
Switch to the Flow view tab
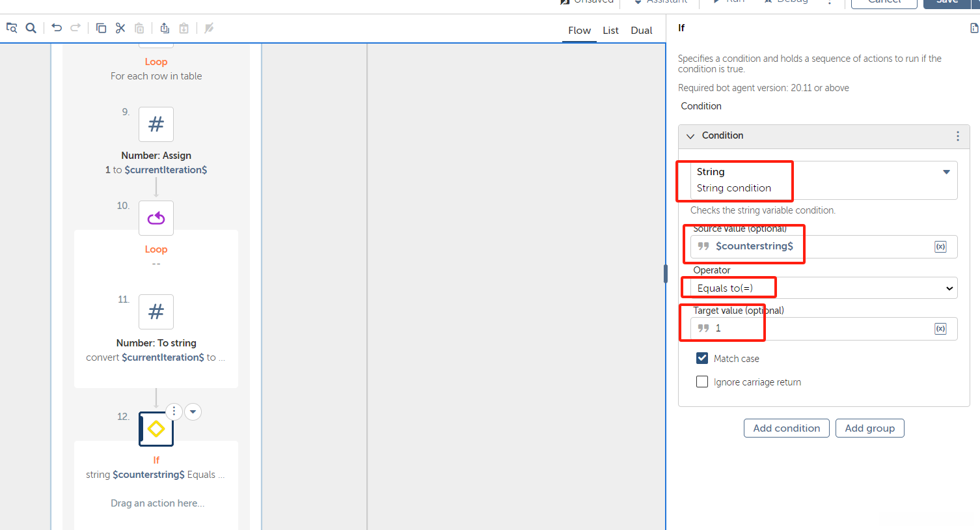tap(579, 31)
